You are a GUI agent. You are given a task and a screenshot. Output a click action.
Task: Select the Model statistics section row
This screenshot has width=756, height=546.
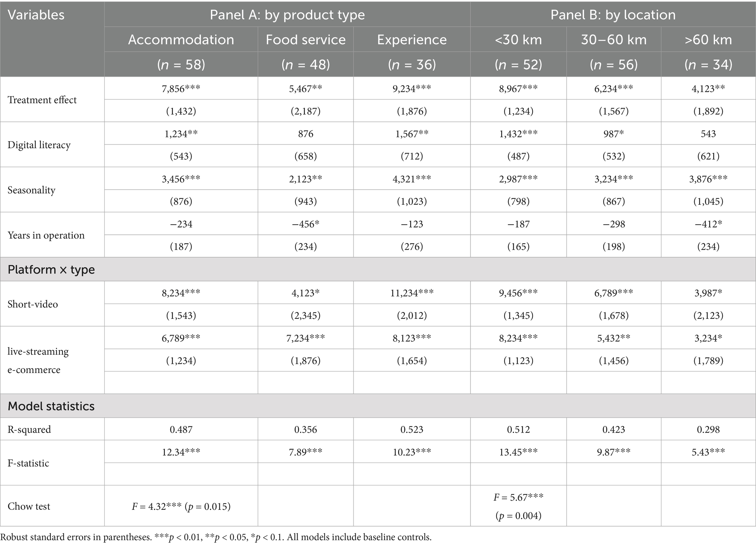[51, 406]
